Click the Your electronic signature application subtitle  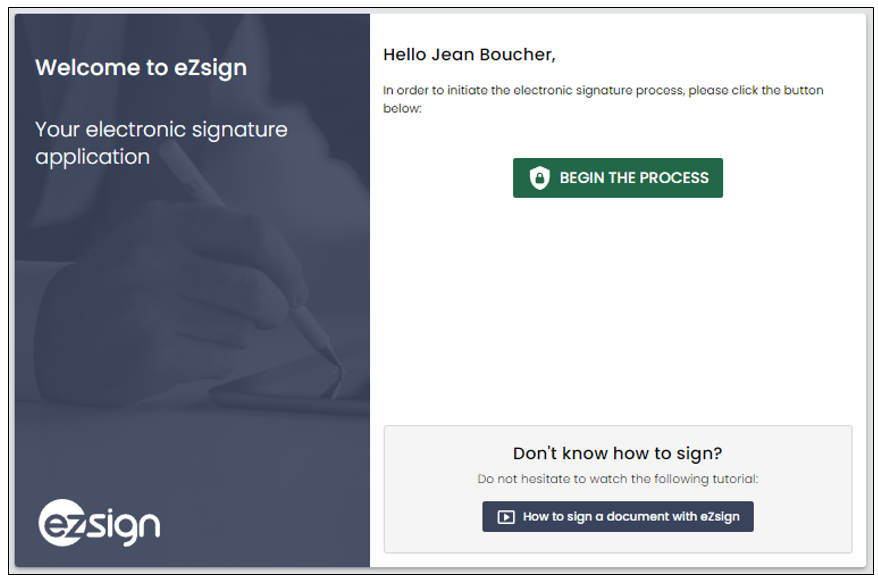161,143
